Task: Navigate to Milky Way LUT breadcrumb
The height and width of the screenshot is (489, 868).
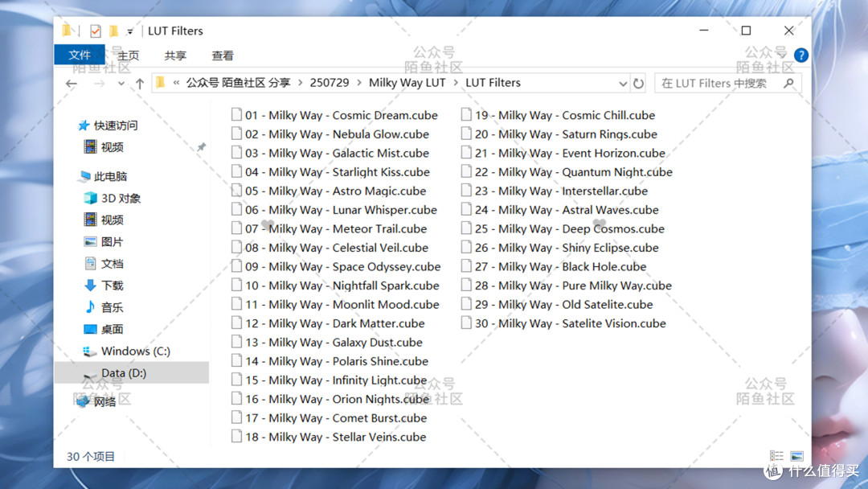Action: pyautogui.click(x=407, y=83)
